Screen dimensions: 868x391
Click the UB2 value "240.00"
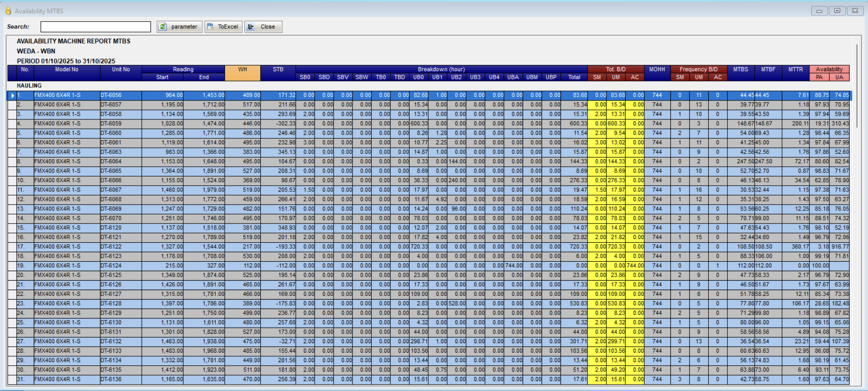click(457, 180)
